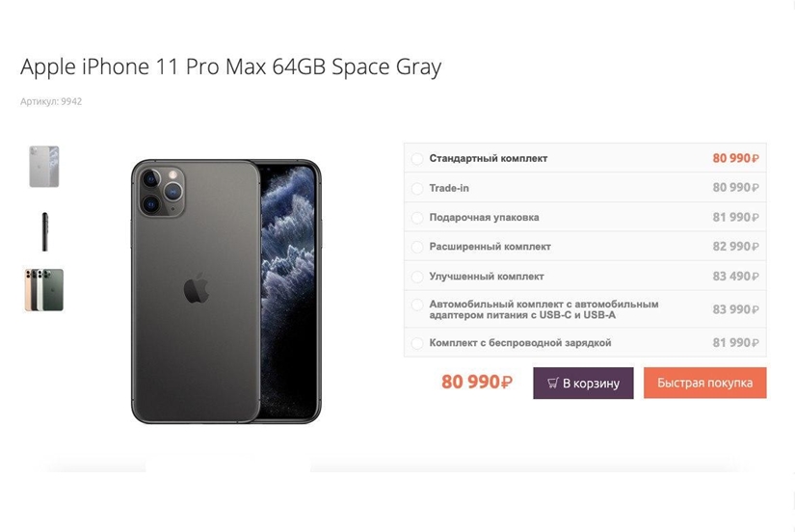Click the 82 990 ₽ price
The width and height of the screenshot is (795, 532).
735,247
